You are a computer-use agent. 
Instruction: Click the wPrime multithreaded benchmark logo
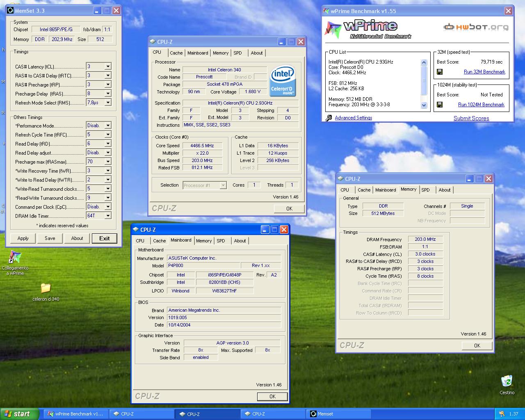368,29
